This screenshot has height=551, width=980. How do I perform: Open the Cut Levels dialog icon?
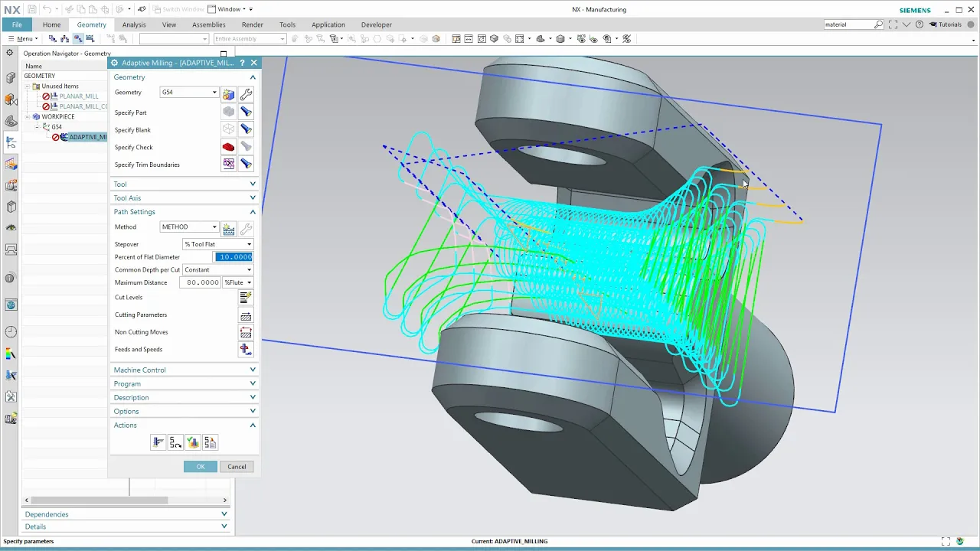pyautogui.click(x=246, y=298)
